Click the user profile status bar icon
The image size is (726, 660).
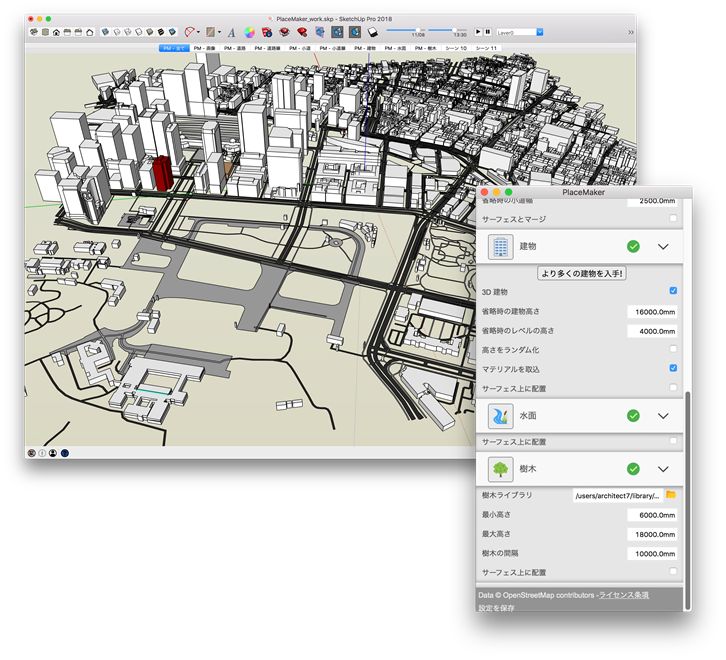coord(53,453)
